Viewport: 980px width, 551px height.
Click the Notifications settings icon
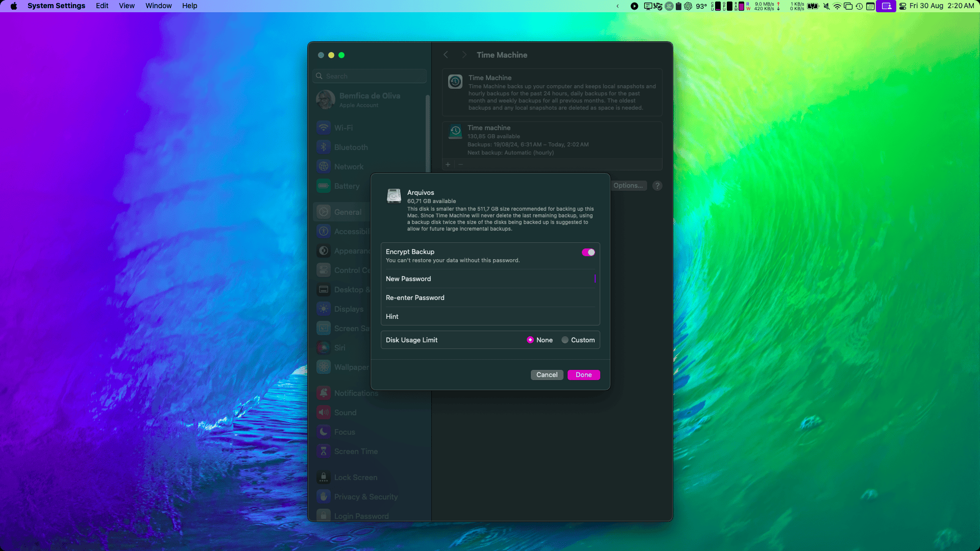pyautogui.click(x=324, y=392)
